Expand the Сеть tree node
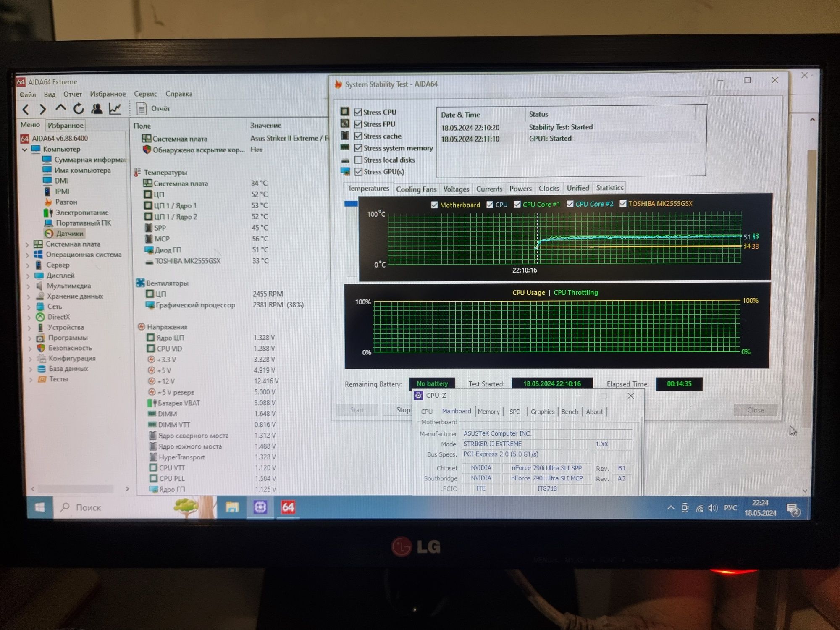The image size is (840, 630). coord(29,307)
